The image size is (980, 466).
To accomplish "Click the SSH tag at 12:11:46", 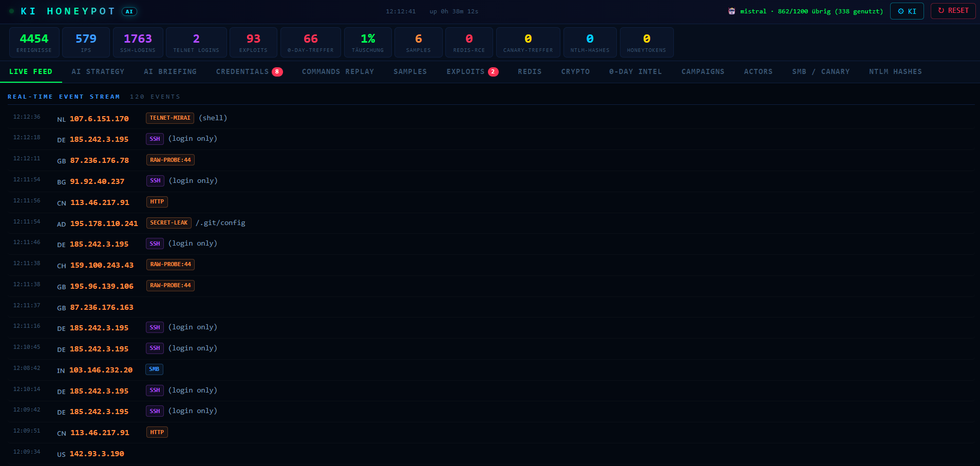I will (x=155, y=244).
